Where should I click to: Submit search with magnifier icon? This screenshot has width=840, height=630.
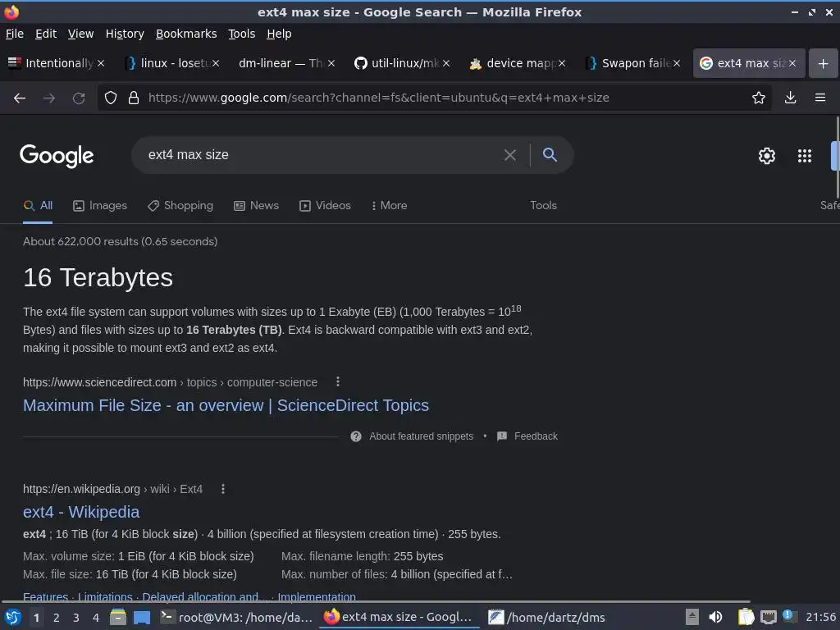[550, 154]
